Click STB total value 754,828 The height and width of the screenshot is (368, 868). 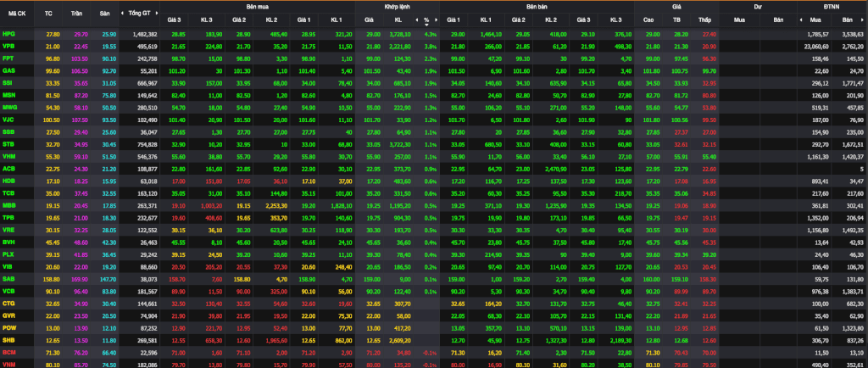coord(147,144)
